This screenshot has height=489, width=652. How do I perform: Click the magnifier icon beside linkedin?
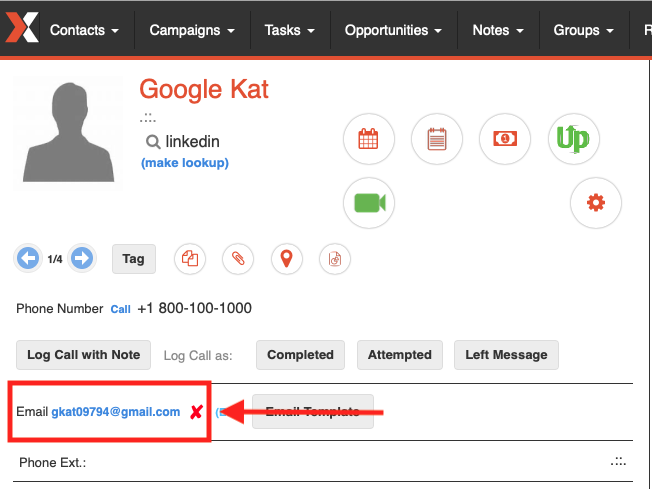coord(153,142)
